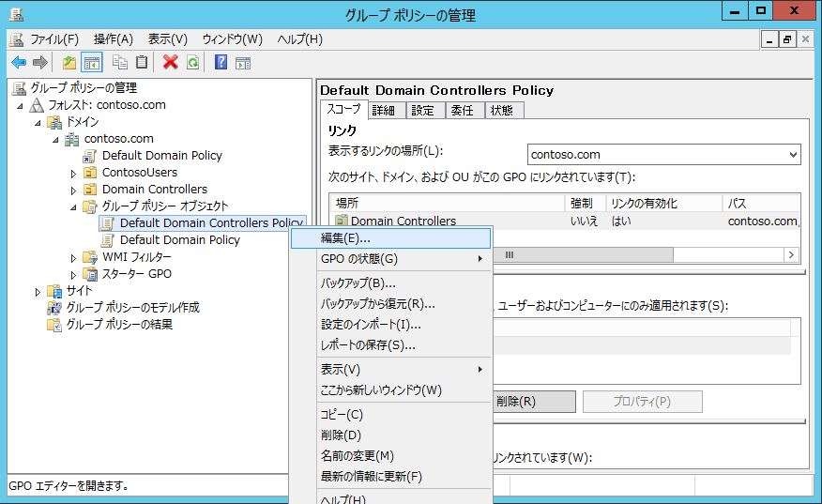822x504 pixels.
Task: Toggle the Show/Hide console tree icon
Action: pyautogui.click(x=92, y=62)
